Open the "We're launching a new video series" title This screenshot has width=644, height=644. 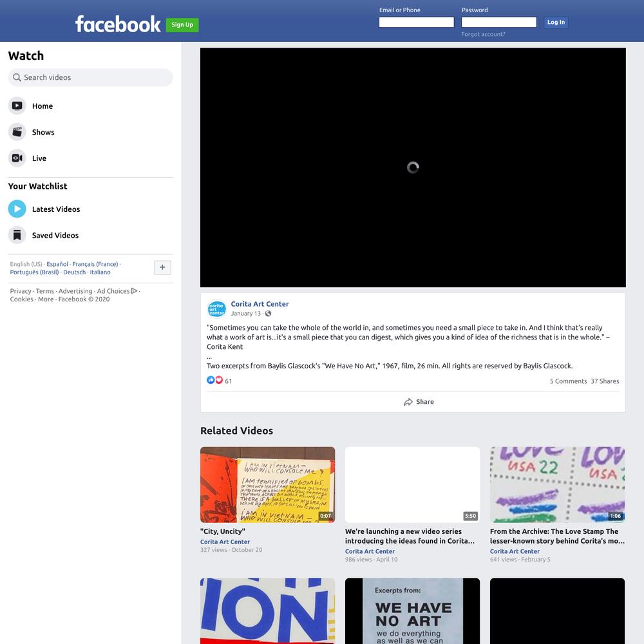click(410, 536)
